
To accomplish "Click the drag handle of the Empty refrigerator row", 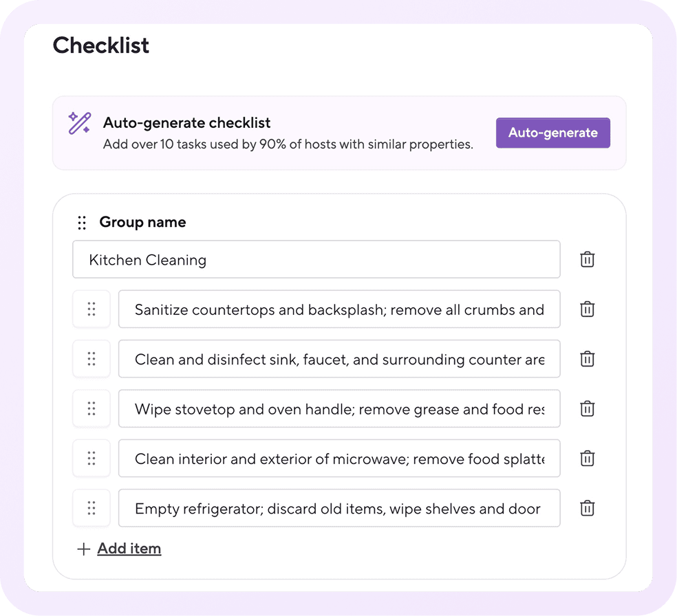I will pos(92,508).
